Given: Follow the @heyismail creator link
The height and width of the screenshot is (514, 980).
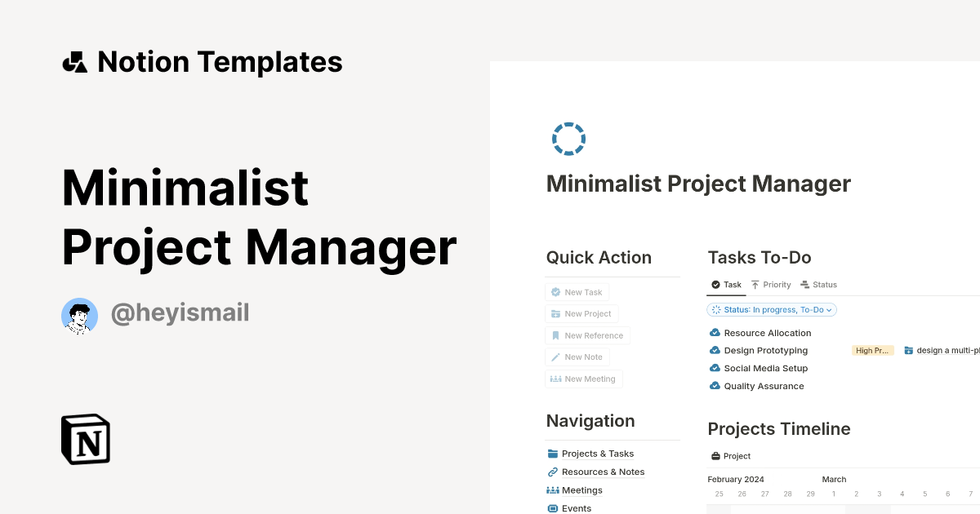Looking at the screenshot, I should click(180, 313).
